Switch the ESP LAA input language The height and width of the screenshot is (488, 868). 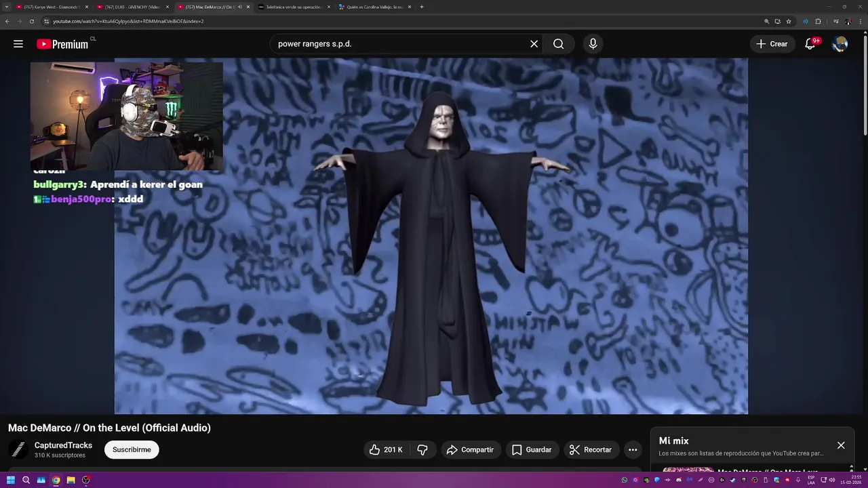(x=811, y=480)
